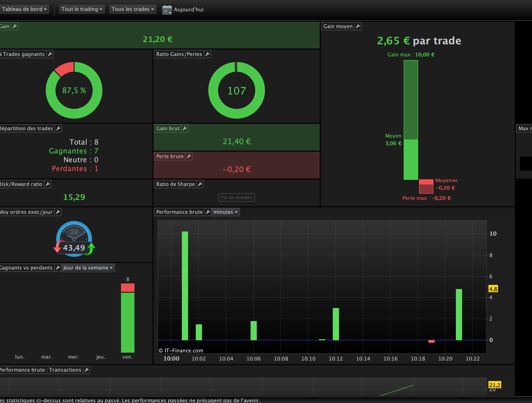Open the Tableau de bord menu
The height and width of the screenshot is (403, 532).
point(24,9)
